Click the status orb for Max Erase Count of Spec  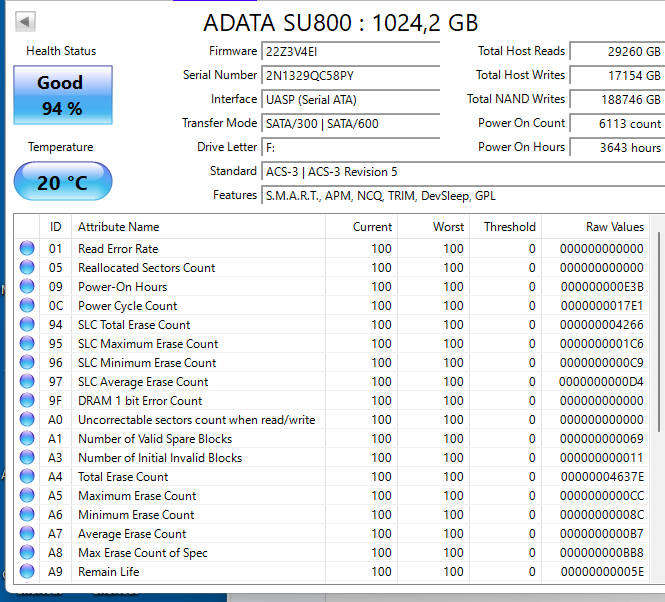pos(27,552)
